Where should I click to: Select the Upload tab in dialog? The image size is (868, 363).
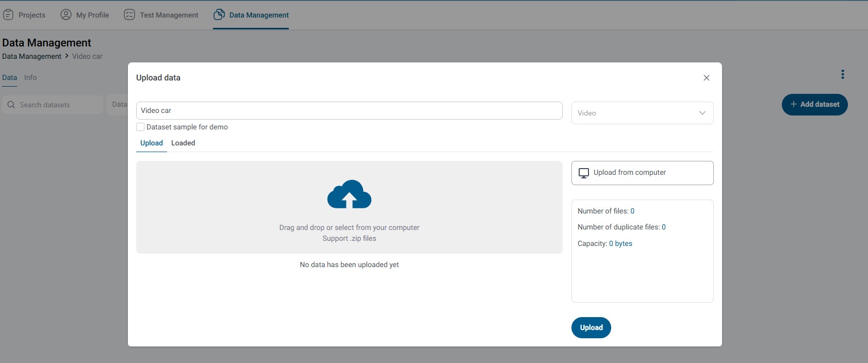click(152, 143)
